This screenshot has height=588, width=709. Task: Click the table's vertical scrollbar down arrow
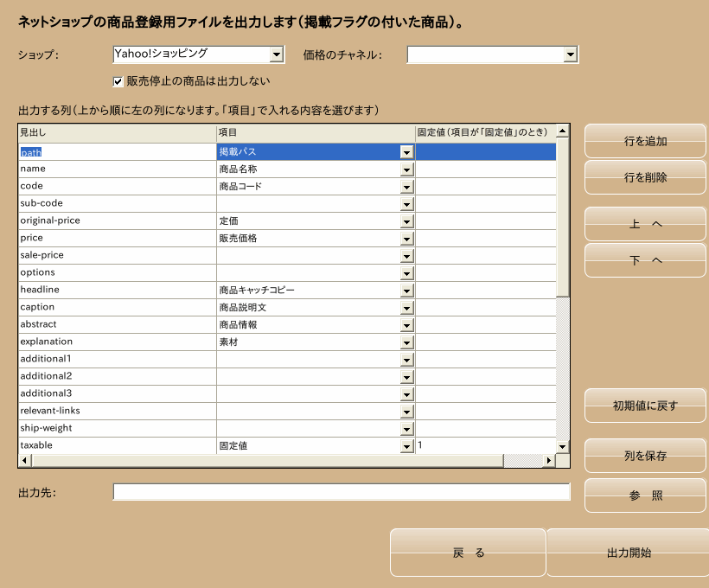click(x=563, y=447)
